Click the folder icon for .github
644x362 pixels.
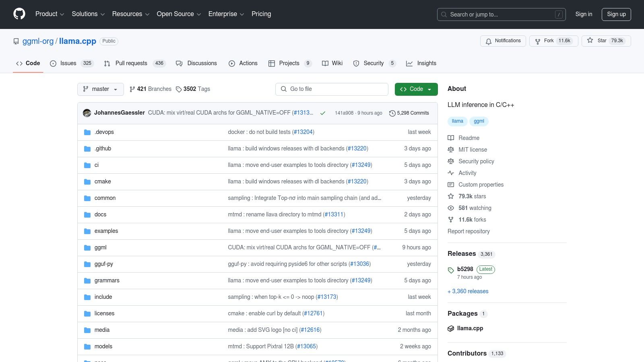coord(87,149)
